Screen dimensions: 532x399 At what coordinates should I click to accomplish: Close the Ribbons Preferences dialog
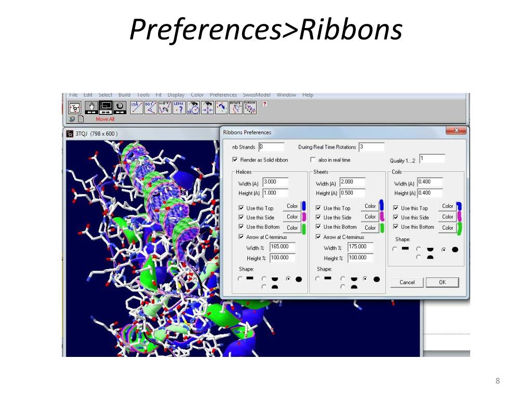456,130
